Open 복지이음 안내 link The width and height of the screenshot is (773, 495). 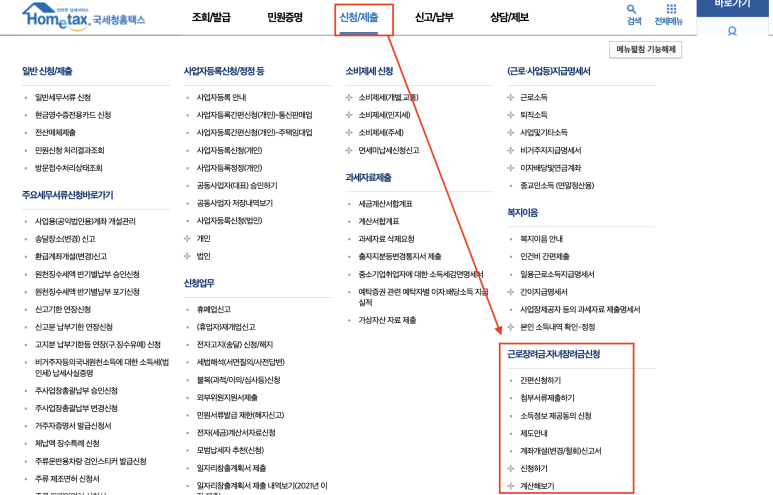click(541, 239)
